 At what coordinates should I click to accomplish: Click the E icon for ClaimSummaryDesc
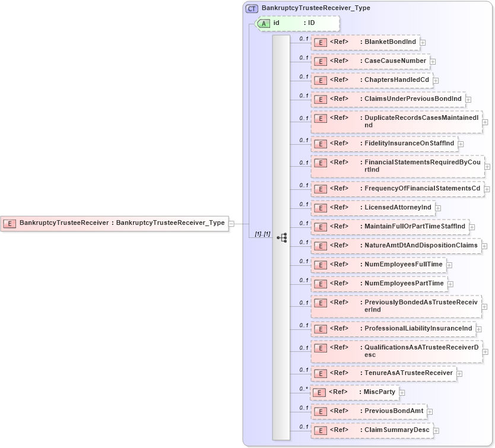coord(320,430)
